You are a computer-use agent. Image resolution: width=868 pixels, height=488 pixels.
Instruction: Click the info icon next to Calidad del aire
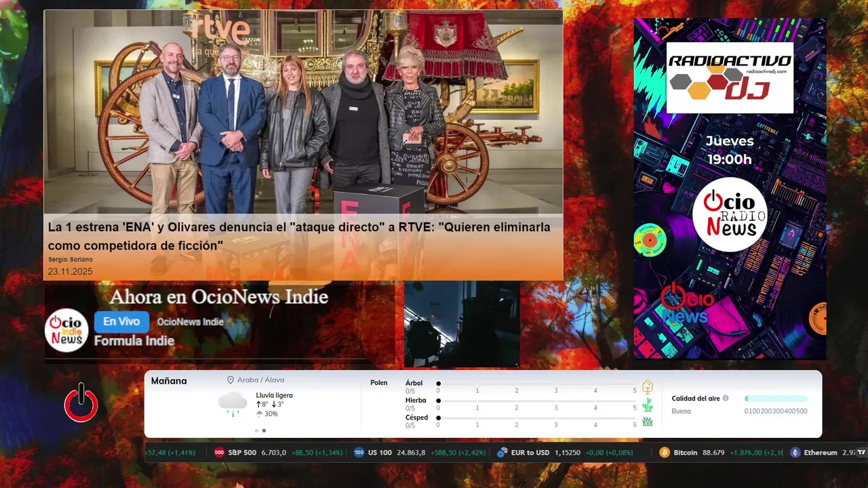[726, 399]
